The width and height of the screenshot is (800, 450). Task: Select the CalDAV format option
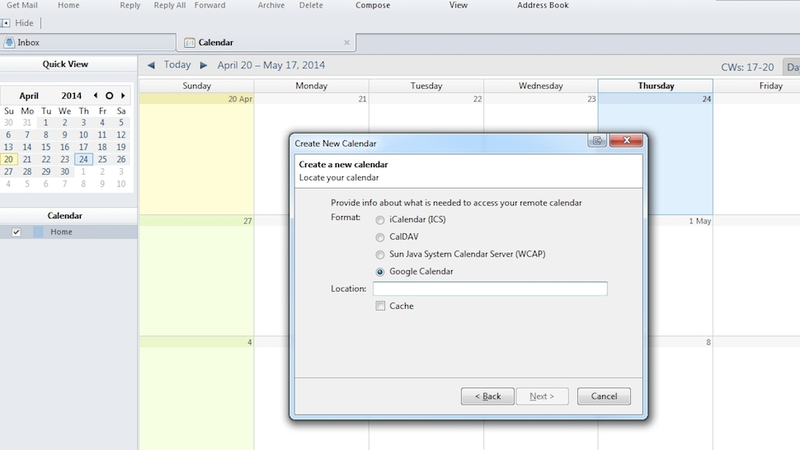380,237
